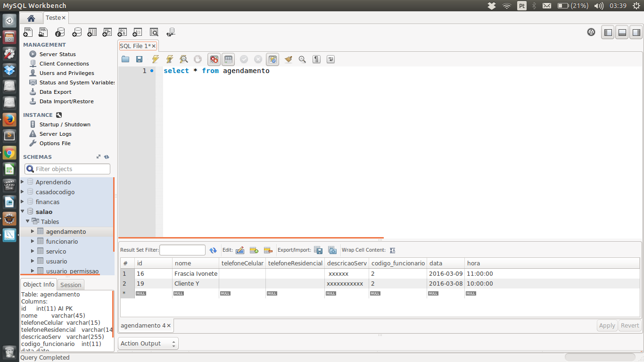The height and width of the screenshot is (362, 644).
Task: Toggle wrap cell content icon
Action: pos(393,250)
